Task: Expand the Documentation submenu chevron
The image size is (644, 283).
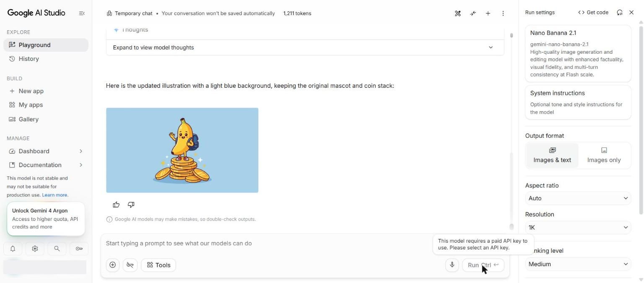Action: [81, 165]
